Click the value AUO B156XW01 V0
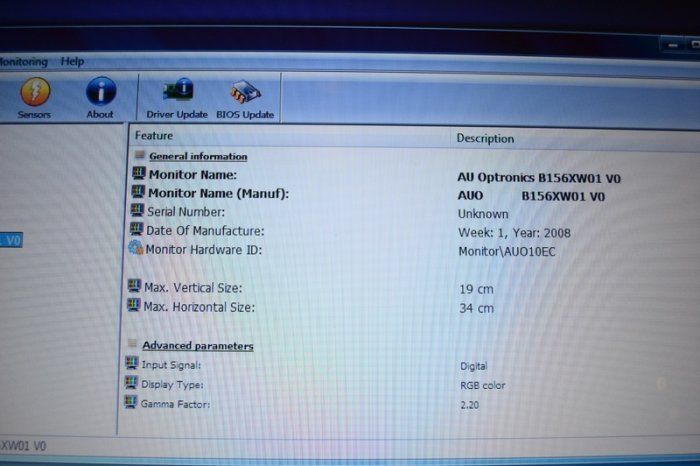 pos(531,196)
